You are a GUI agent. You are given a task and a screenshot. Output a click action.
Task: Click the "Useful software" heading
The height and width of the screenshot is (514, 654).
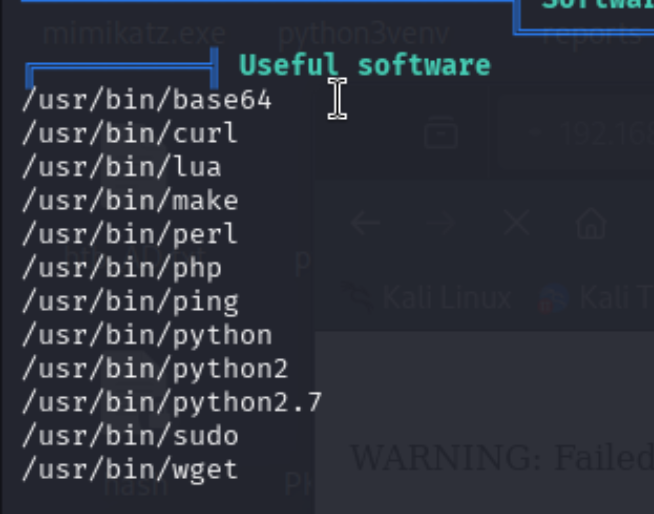click(365, 66)
